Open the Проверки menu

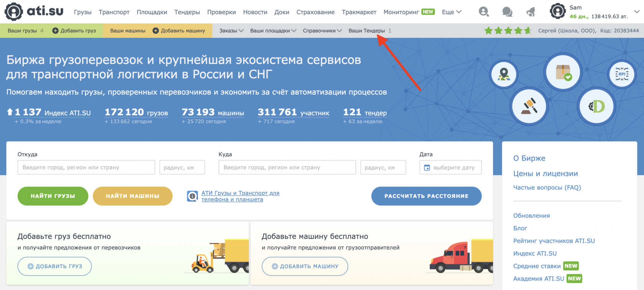point(222,12)
